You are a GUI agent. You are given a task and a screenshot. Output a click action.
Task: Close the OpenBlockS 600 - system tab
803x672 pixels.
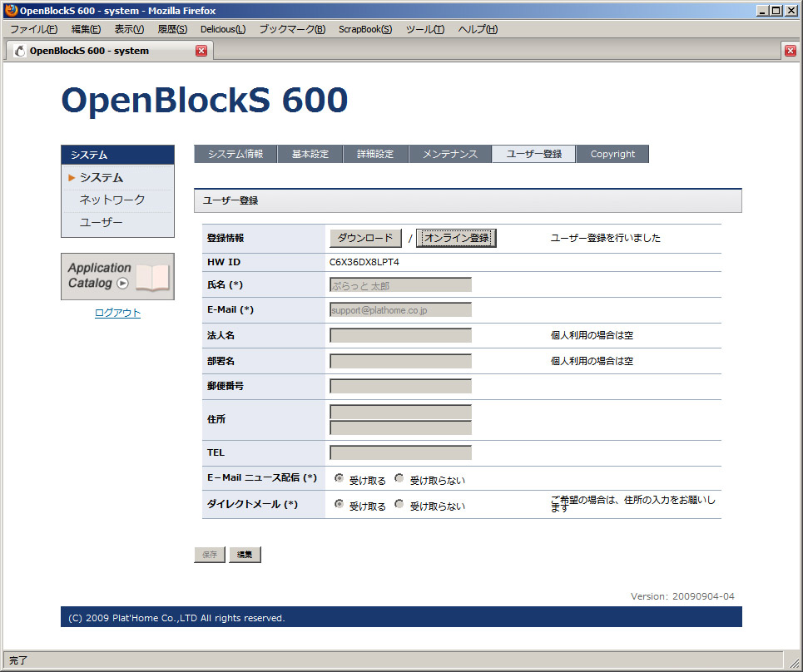[x=201, y=51]
